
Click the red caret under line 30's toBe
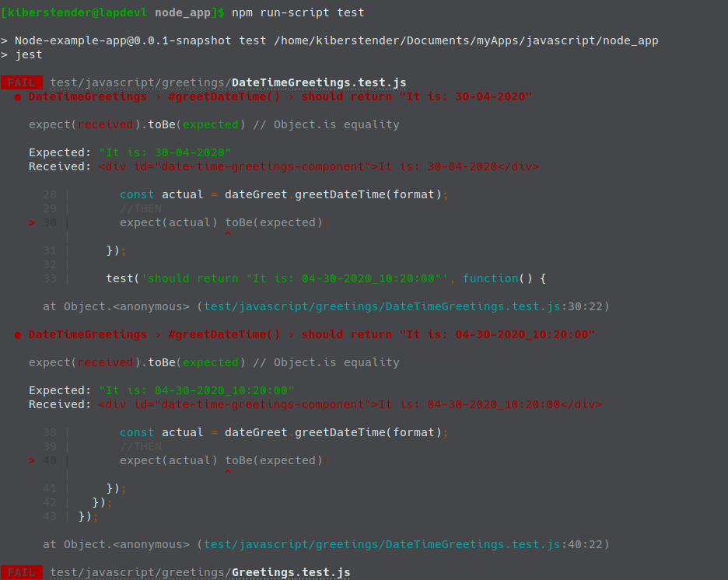(x=228, y=235)
